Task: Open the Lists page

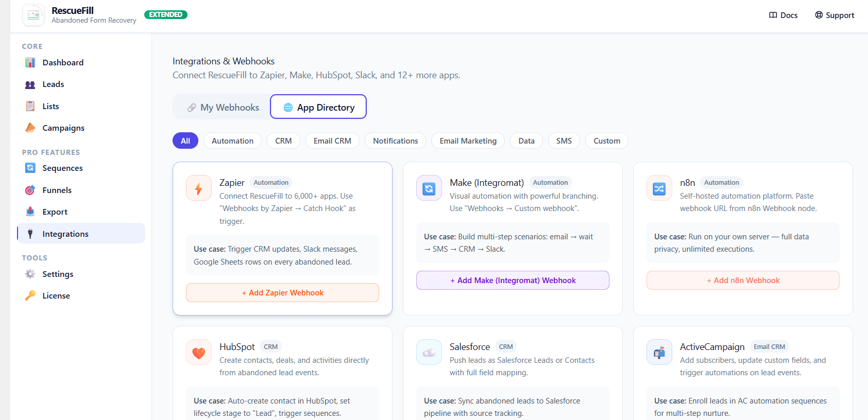Action: [81, 106]
